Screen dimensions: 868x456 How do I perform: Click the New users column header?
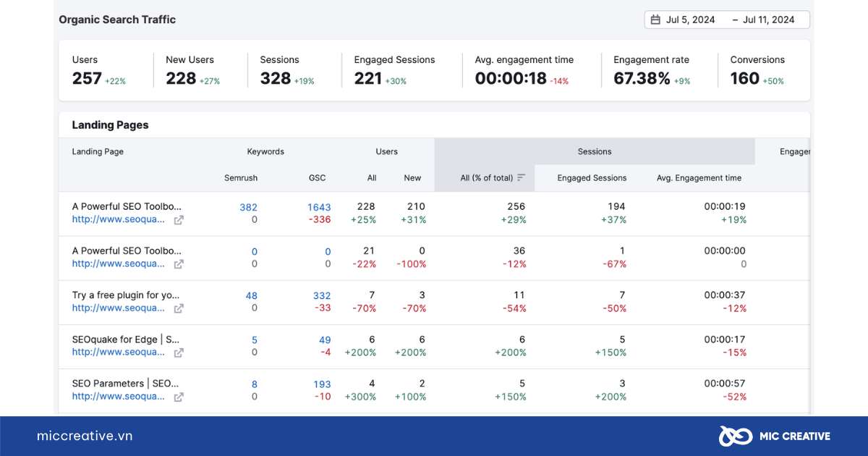[x=412, y=177]
